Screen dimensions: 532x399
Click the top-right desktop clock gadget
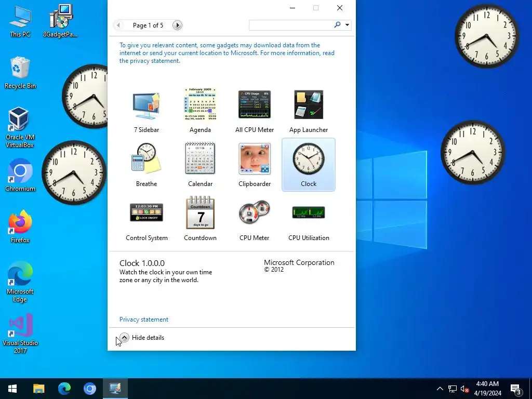click(x=486, y=36)
